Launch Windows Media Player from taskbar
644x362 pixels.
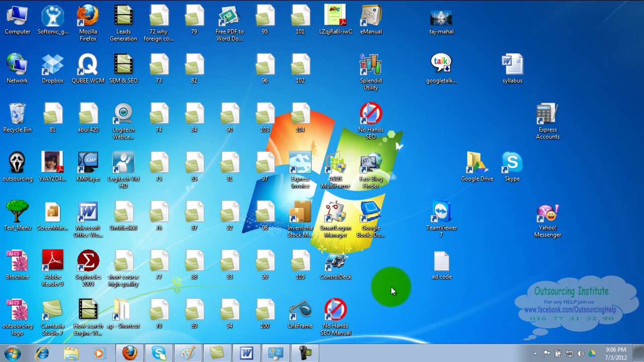pyautogui.click(x=100, y=353)
